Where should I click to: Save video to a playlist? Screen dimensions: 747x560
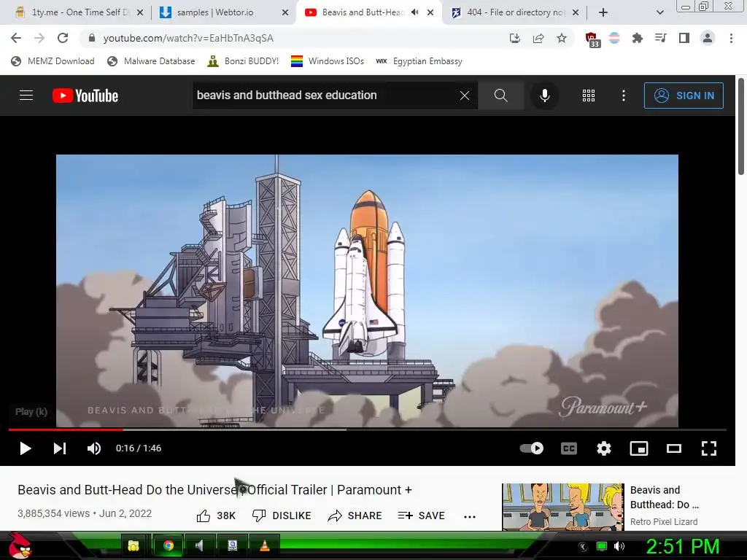(421, 516)
